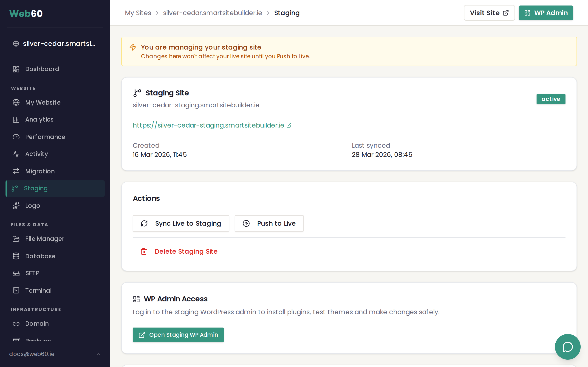Open the staging site URL link

click(x=208, y=125)
